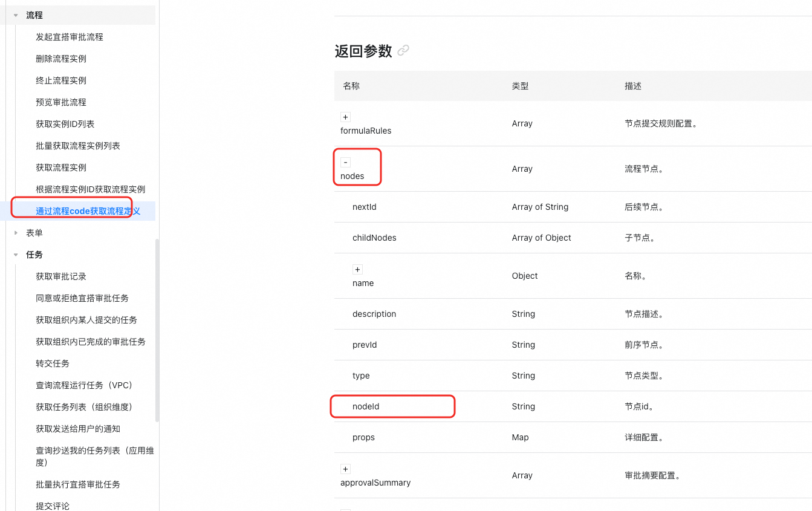
Task: Open 获取流程实例 in the sidebar
Action: tap(61, 168)
